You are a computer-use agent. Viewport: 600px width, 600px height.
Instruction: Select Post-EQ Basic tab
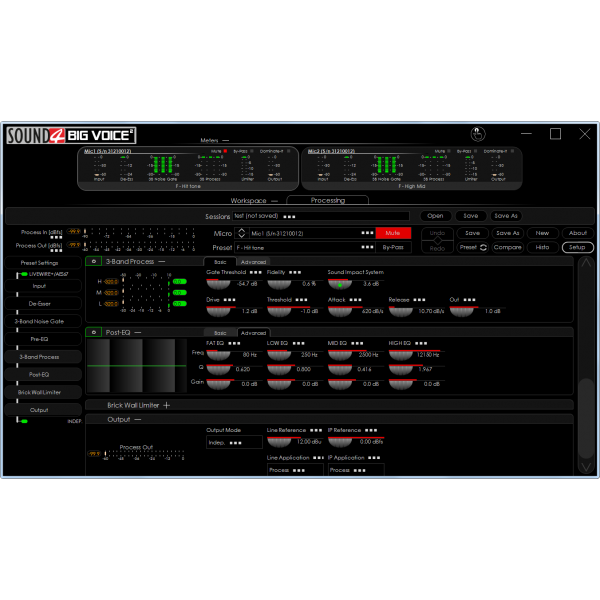pyautogui.click(x=220, y=333)
